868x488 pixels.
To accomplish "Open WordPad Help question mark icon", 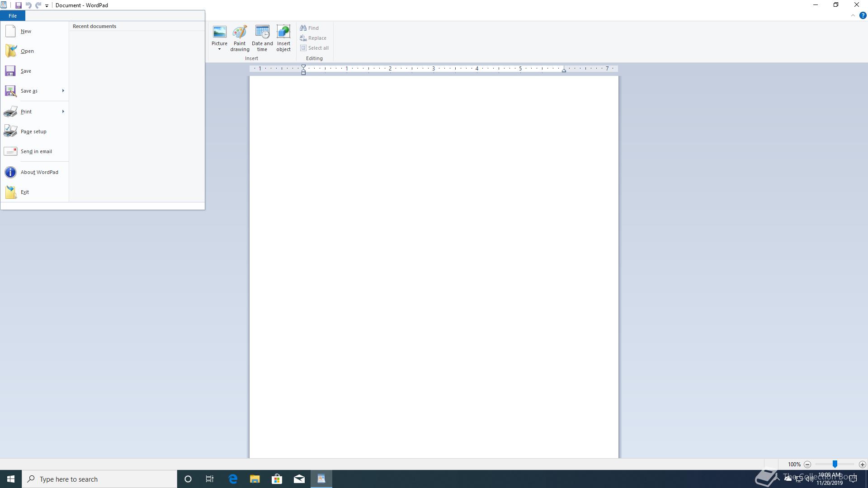I will point(863,15).
